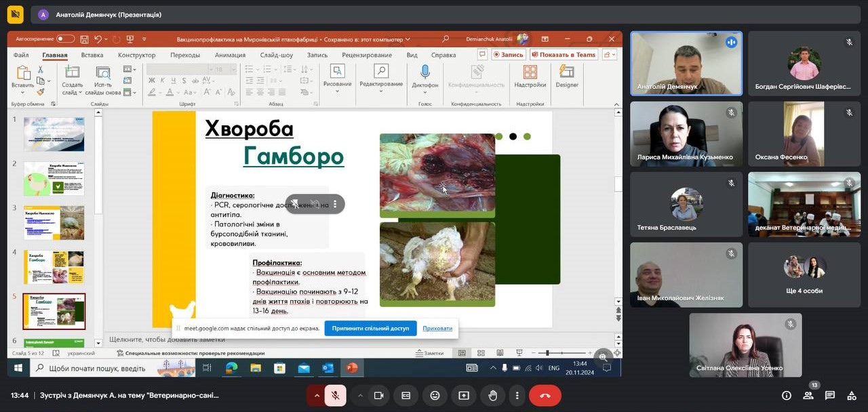Click the Показать в Teams button
This screenshot has height=412, width=868.
click(x=564, y=55)
